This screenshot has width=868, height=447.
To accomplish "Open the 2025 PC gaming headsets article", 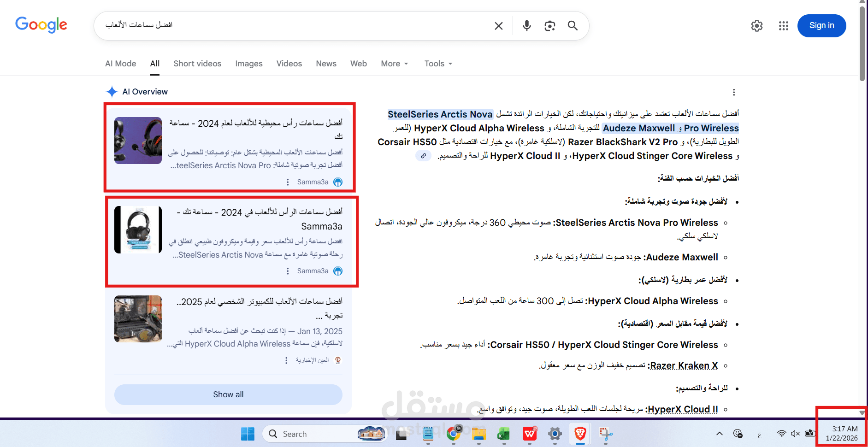I will [260, 308].
